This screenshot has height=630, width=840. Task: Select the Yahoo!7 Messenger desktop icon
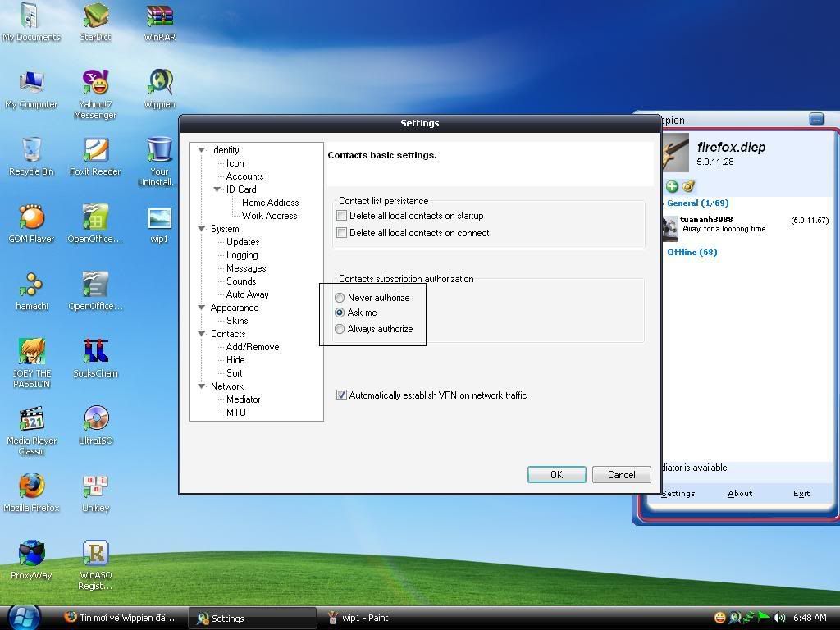pyautogui.click(x=95, y=94)
